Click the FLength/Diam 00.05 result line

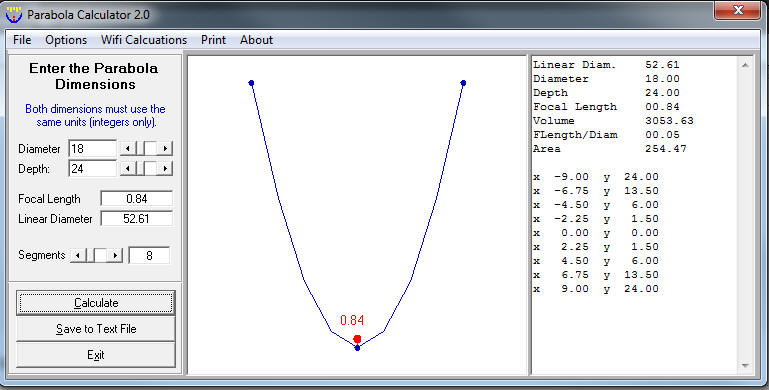click(606, 135)
